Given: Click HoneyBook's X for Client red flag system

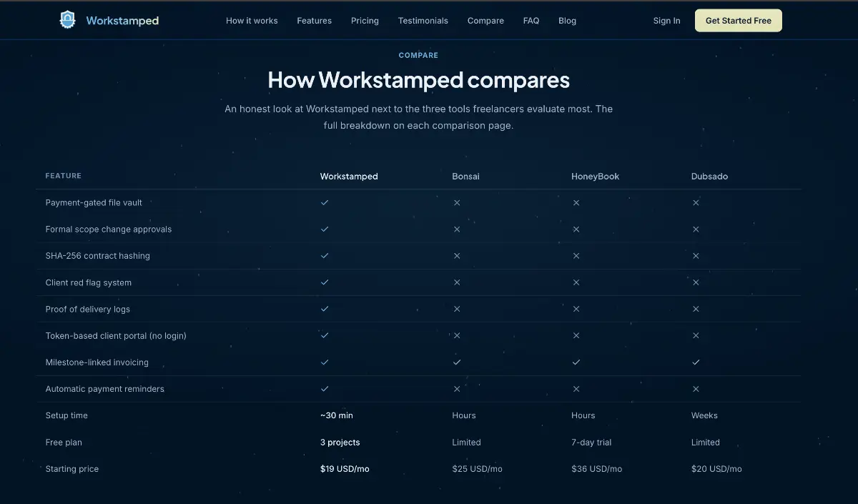Looking at the screenshot, I should coord(576,282).
